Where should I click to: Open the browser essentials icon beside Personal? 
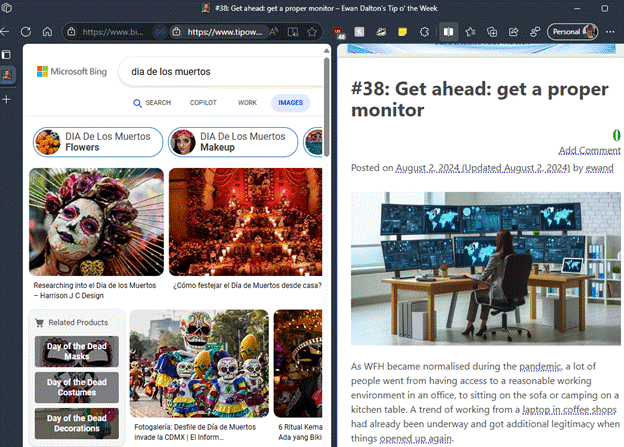click(535, 32)
